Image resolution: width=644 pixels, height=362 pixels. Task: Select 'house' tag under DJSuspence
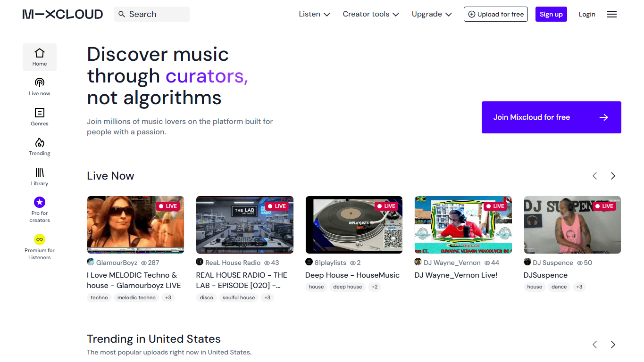point(535,287)
